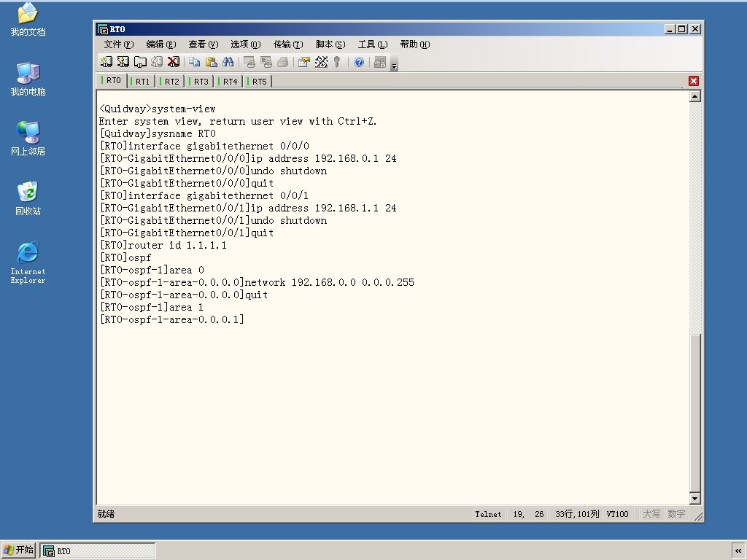747x560 pixels.
Task: Click the Disconnect red X icon
Action: click(174, 62)
